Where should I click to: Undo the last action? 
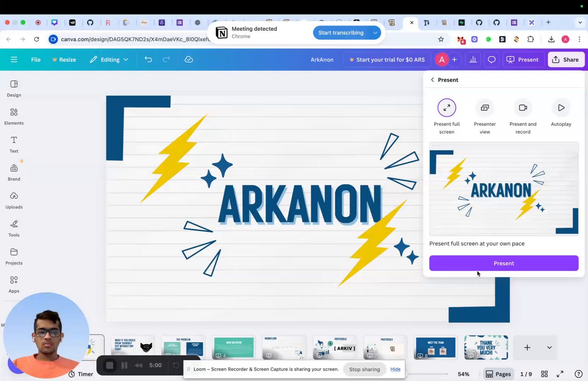(148, 60)
